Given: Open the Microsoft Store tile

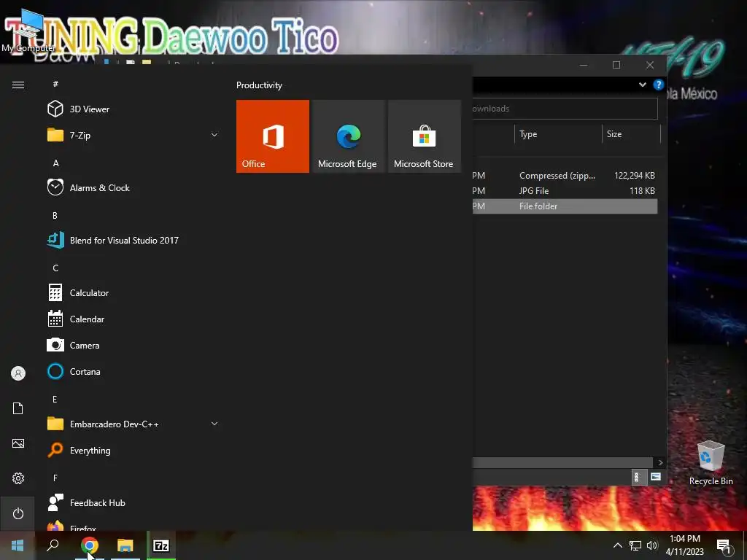Looking at the screenshot, I should click(424, 136).
